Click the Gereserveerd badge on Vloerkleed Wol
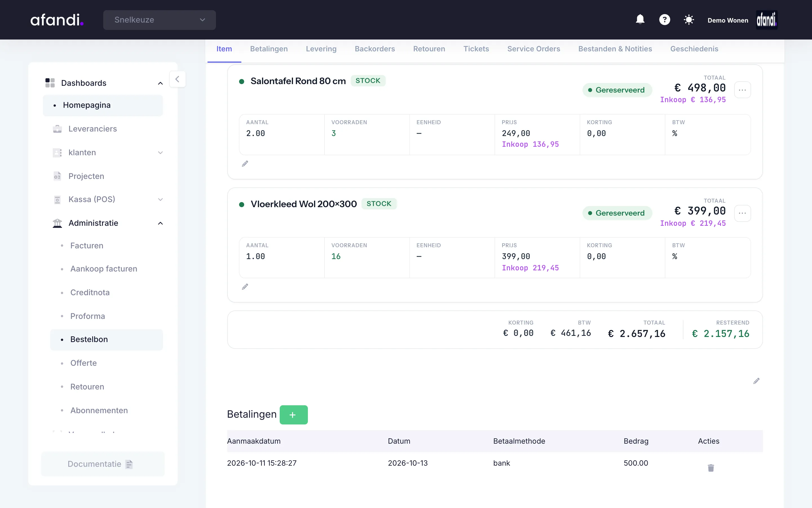This screenshot has width=812, height=508. click(617, 213)
